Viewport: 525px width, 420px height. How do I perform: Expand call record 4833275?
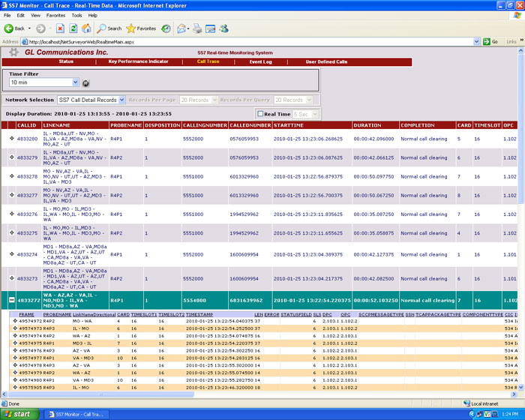(12, 232)
